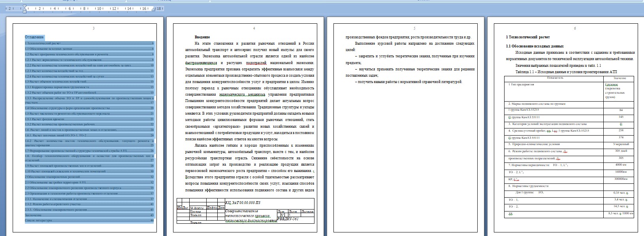Open contents entry 1.7 Формирование производственной структуры
This screenshot has height=236, width=644.
[76, 151]
